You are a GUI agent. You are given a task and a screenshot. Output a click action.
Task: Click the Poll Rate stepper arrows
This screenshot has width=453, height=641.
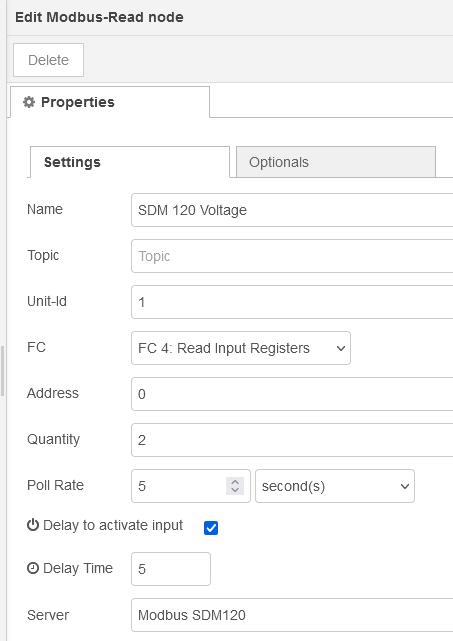pos(235,486)
